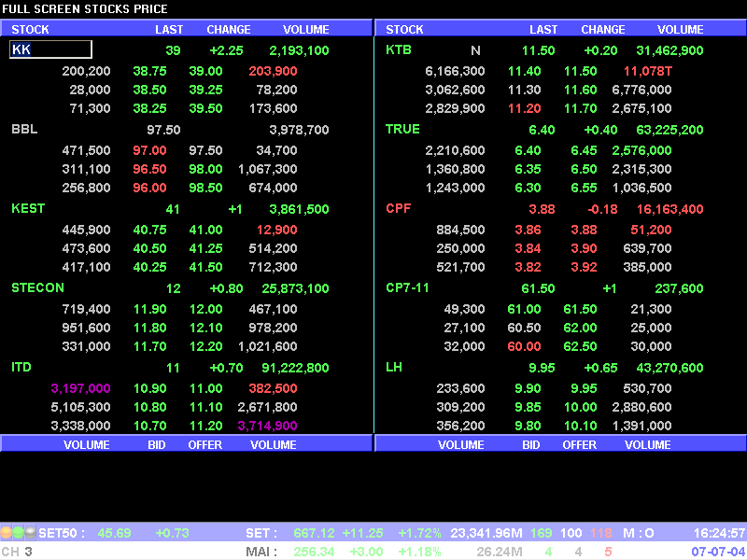
Task: Click SET50 index value 45.69
Action: tap(114, 533)
